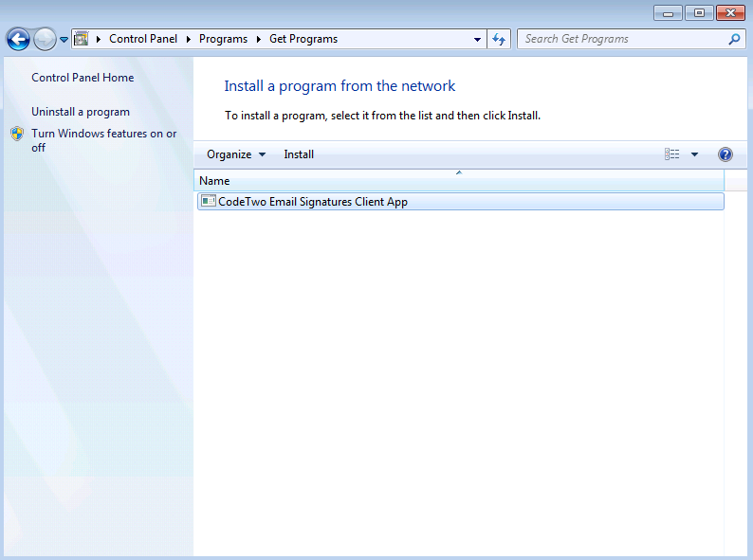The image size is (753, 560).
Task: Expand the chevron after Programs
Action: click(x=258, y=39)
